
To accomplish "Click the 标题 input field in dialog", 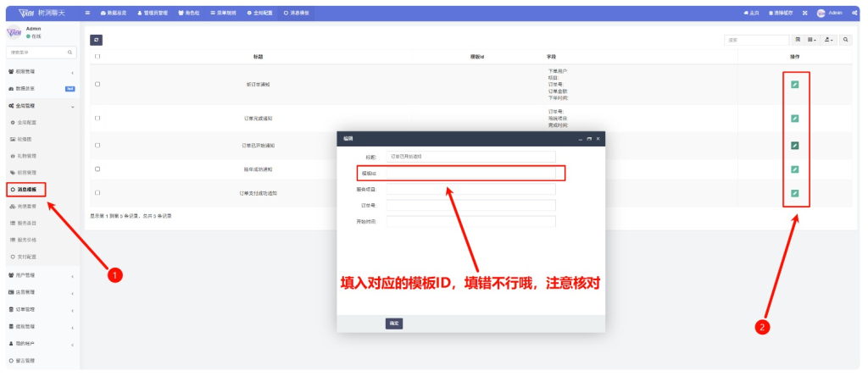I will (x=471, y=157).
